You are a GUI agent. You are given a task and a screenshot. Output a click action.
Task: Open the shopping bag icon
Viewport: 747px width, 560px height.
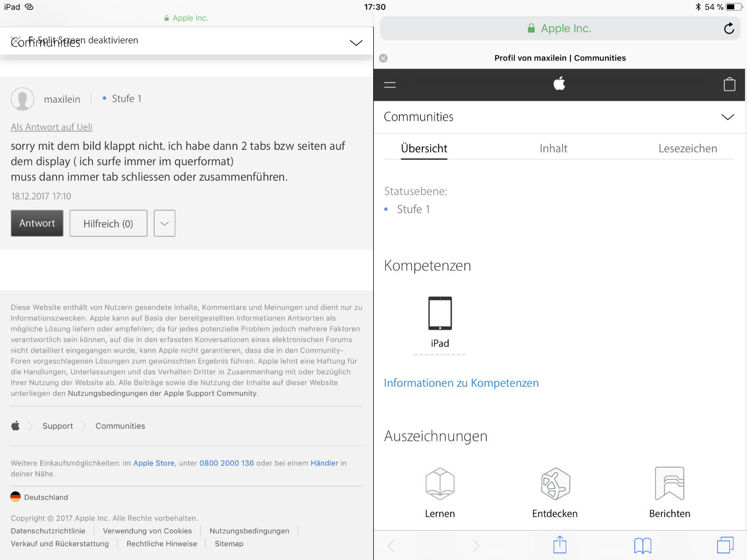[729, 84]
